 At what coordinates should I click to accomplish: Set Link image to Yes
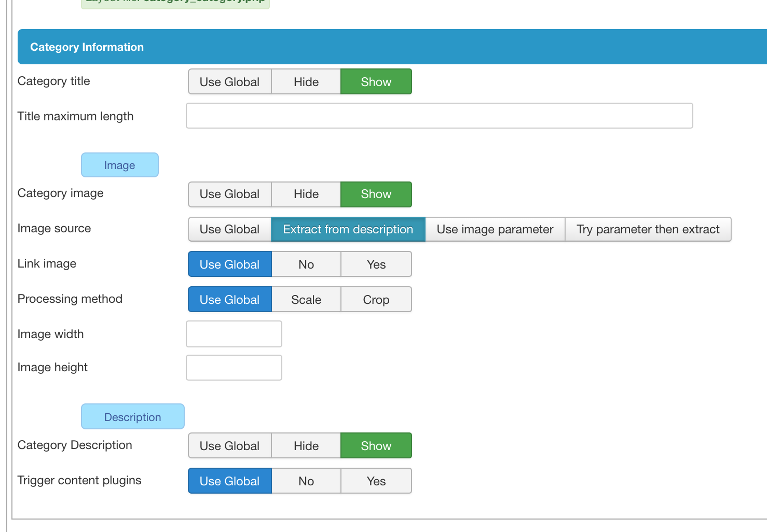coord(376,264)
